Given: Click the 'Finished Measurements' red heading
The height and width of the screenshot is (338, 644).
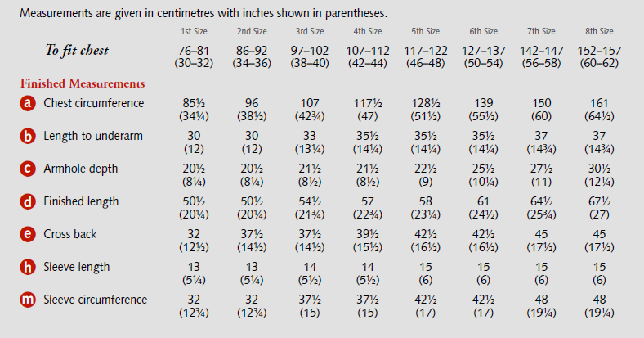Looking at the screenshot, I should 83,83.
